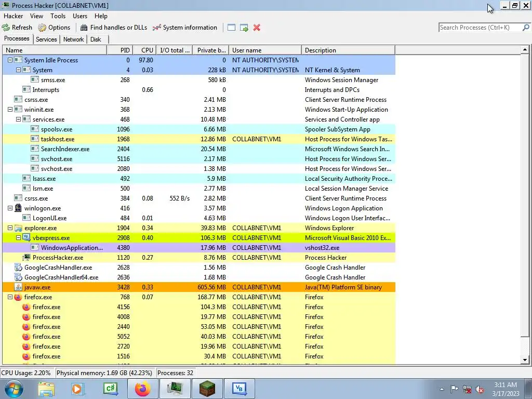Collapse the explorer.exe tree node
Image resolution: width=532 pixels, height=399 pixels.
tap(10, 228)
